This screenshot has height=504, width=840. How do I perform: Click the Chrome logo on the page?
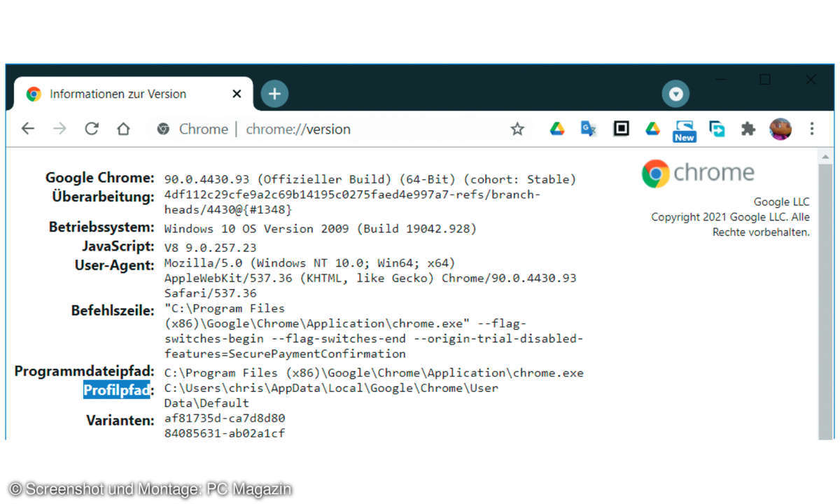tap(698, 174)
